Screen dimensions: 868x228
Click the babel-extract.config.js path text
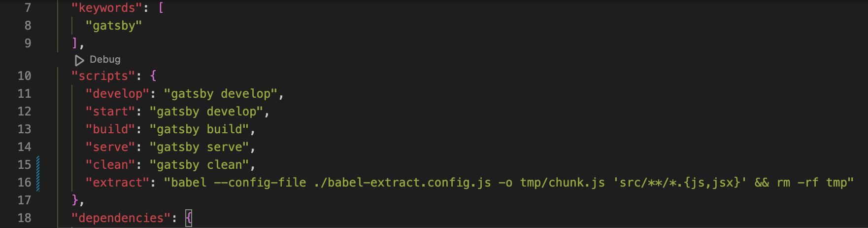[x=402, y=183]
